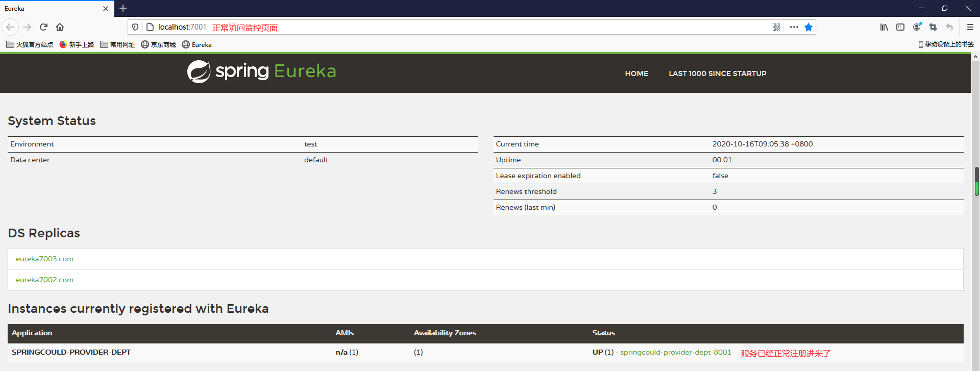Click the Spring Eureka logo
980x371 pixels.
pyautogui.click(x=261, y=71)
